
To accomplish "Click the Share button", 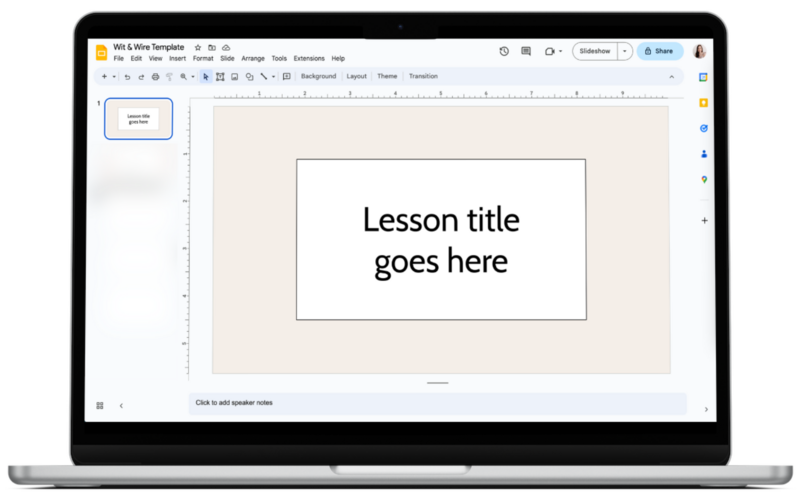I will tap(660, 51).
